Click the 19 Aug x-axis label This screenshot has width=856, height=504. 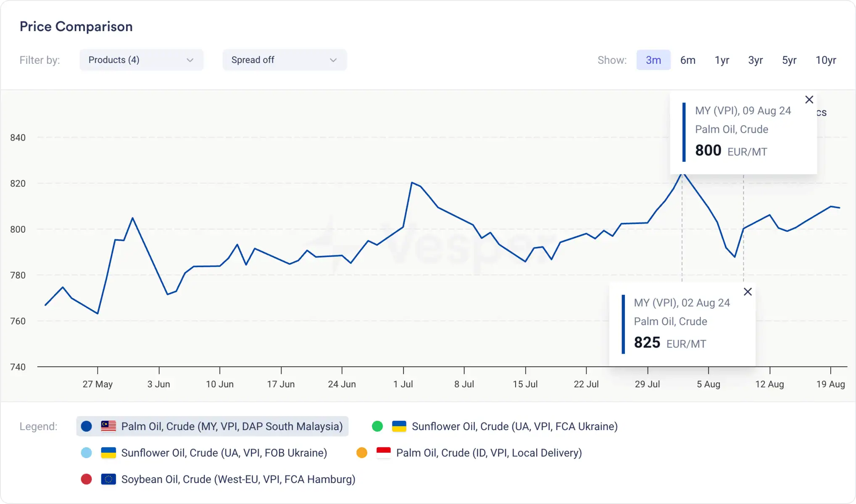[x=830, y=384]
